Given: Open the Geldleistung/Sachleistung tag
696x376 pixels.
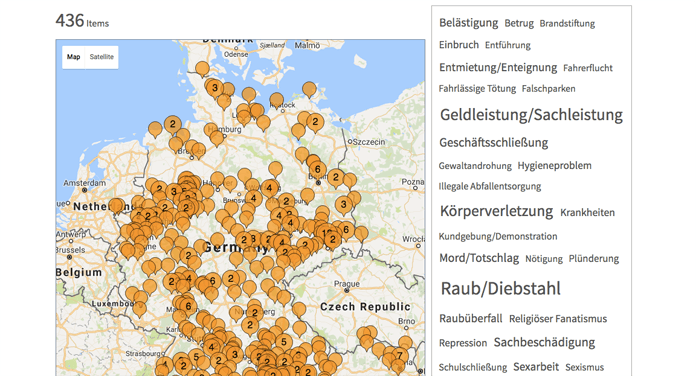Looking at the screenshot, I should [x=531, y=115].
